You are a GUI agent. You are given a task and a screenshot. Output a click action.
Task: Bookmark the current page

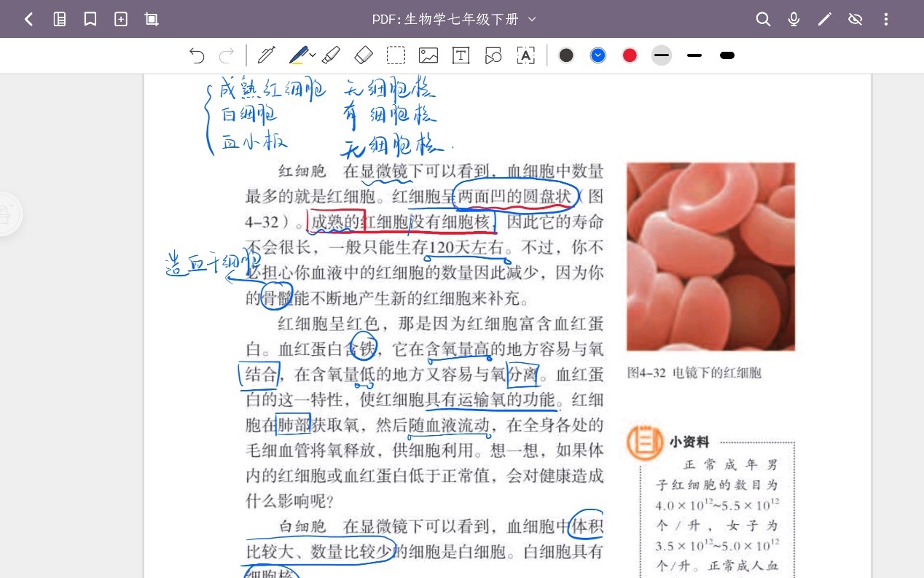(90, 20)
